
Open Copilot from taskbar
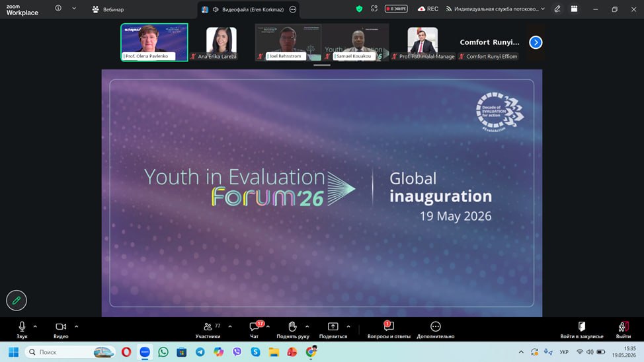218,352
